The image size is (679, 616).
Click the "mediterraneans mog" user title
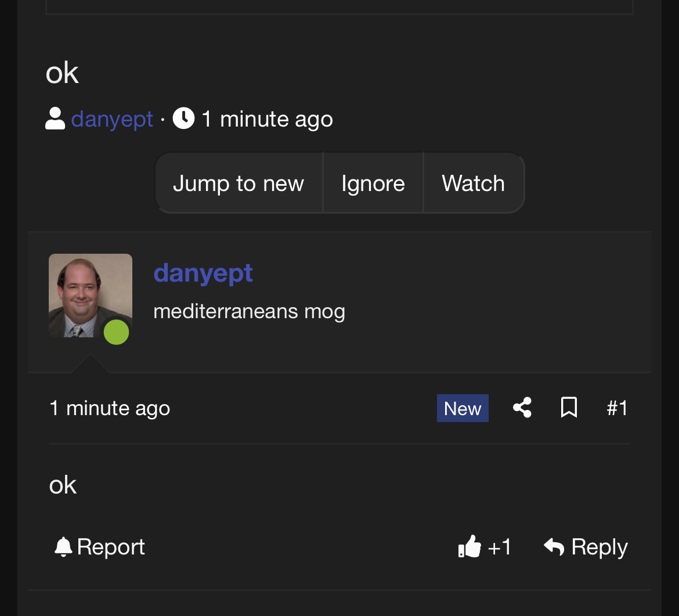tap(249, 312)
